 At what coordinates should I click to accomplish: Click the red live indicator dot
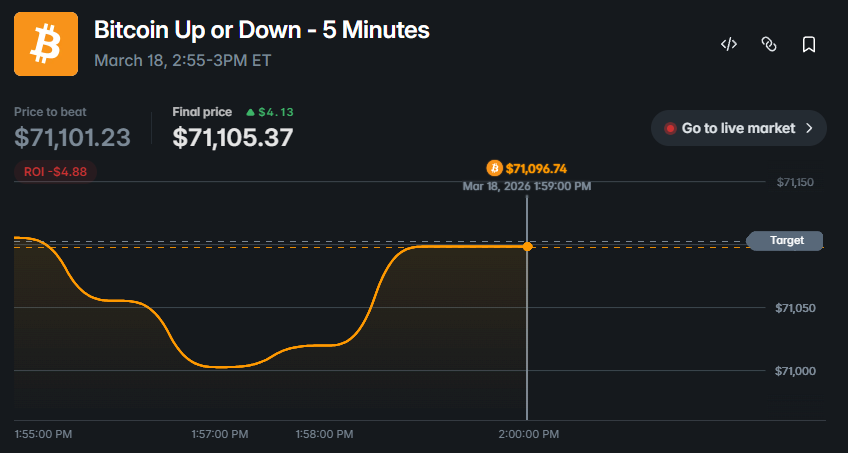tap(670, 129)
